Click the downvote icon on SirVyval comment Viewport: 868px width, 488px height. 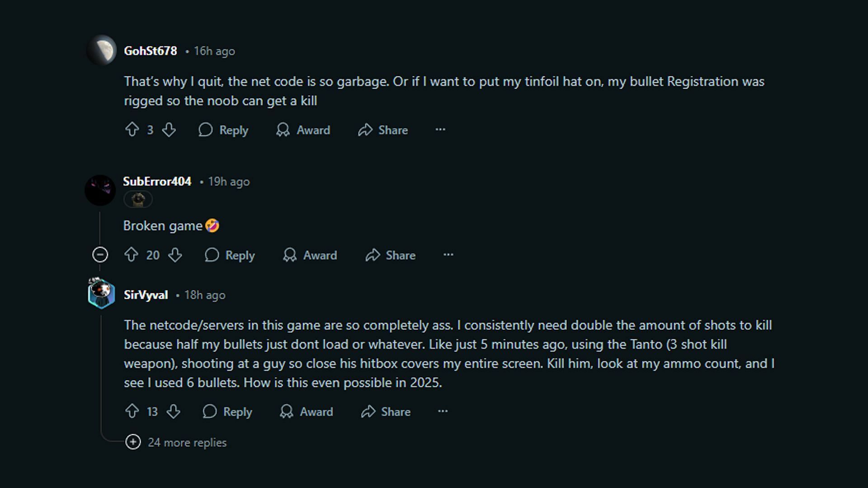click(174, 412)
